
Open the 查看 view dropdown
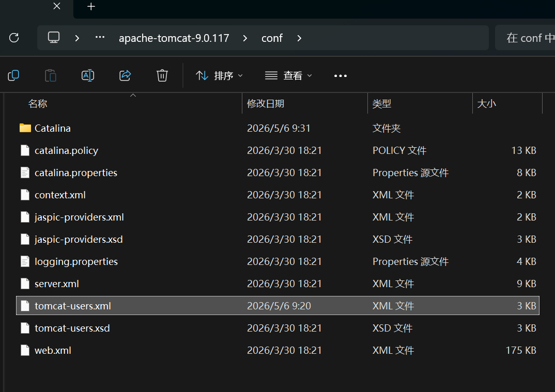coord(288,75)
